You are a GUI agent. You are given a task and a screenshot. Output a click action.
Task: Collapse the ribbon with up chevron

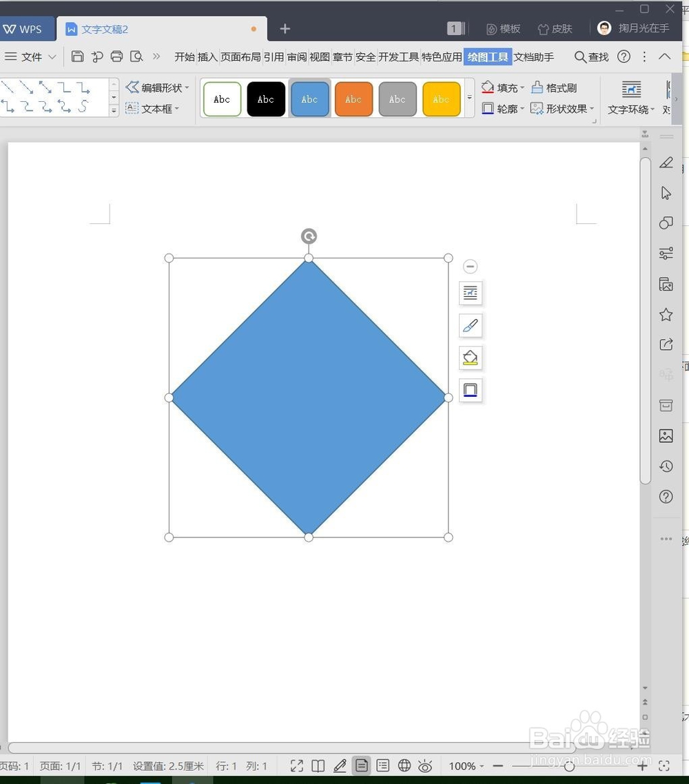coord(664,56)
